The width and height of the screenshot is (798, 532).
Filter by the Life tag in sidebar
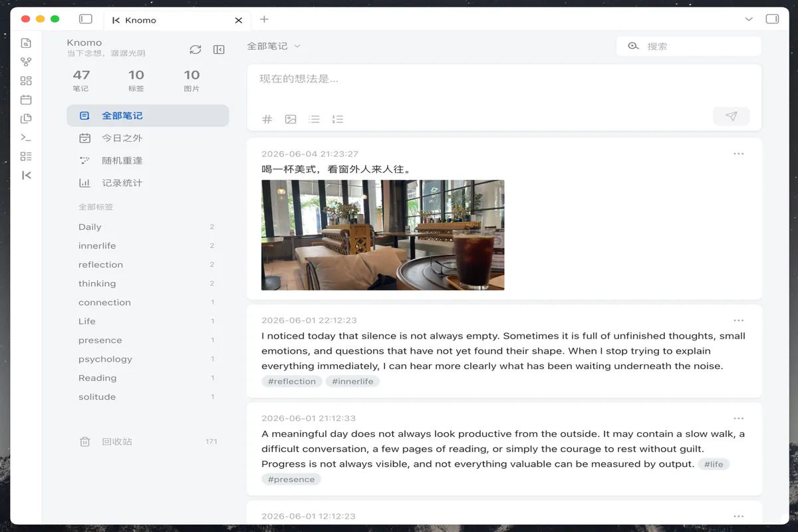pyautogui.click(x=148, y=321)
